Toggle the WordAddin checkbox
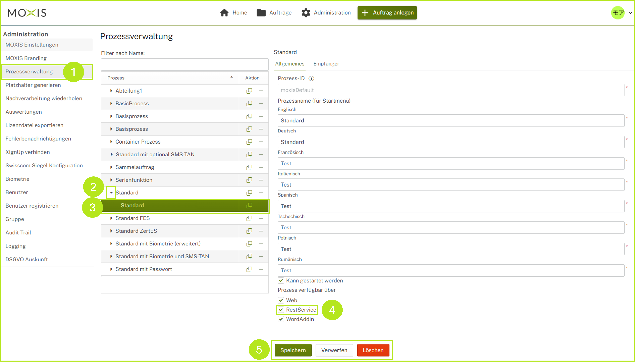 point(281,319)
